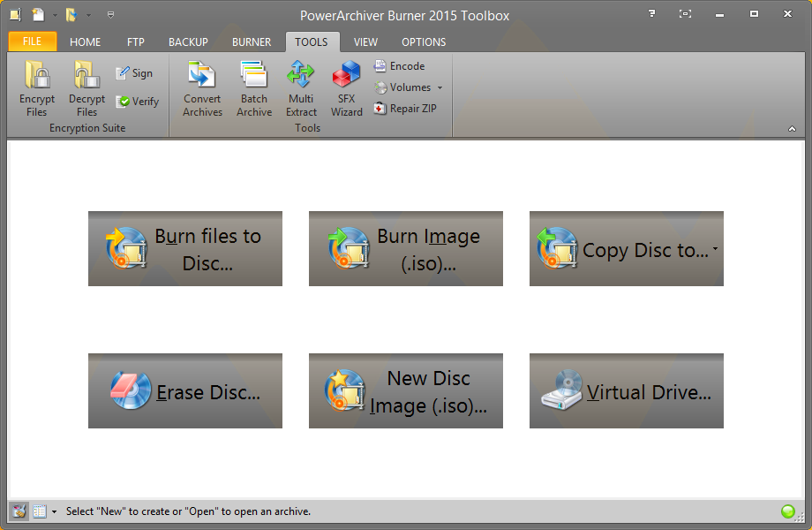Start the SFX Wizard
The image size is (812, 530).
tap(347, 88)
